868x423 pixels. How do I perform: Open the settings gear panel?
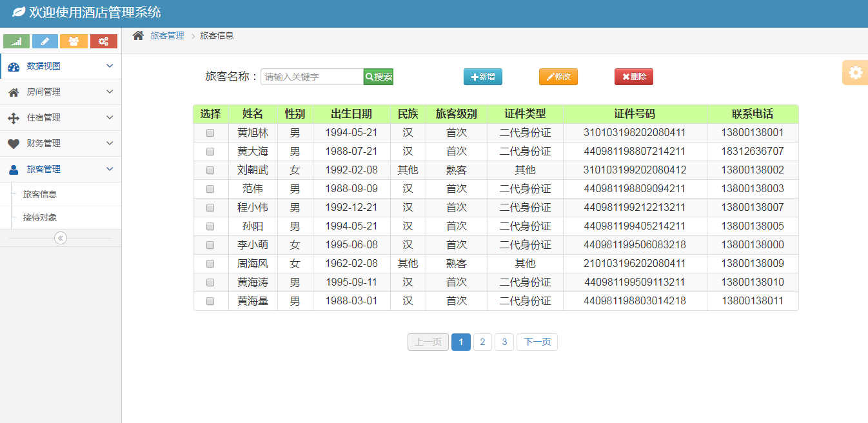855,72
